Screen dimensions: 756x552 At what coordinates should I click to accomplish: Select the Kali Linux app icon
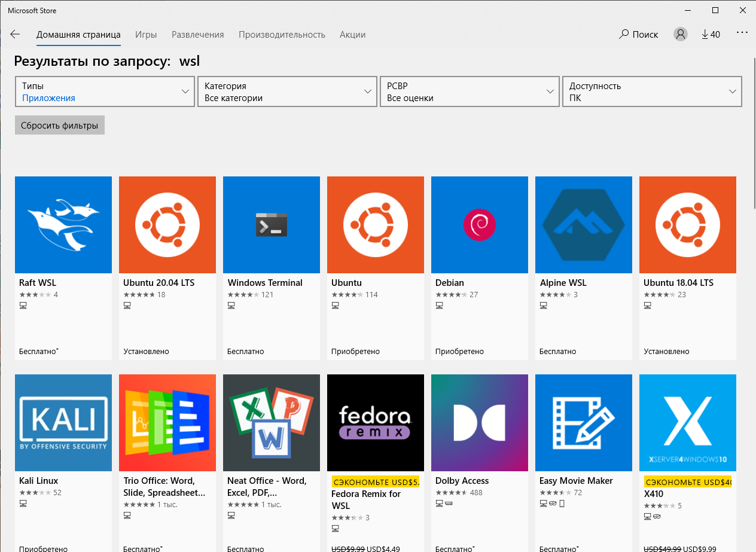[63, 423]
